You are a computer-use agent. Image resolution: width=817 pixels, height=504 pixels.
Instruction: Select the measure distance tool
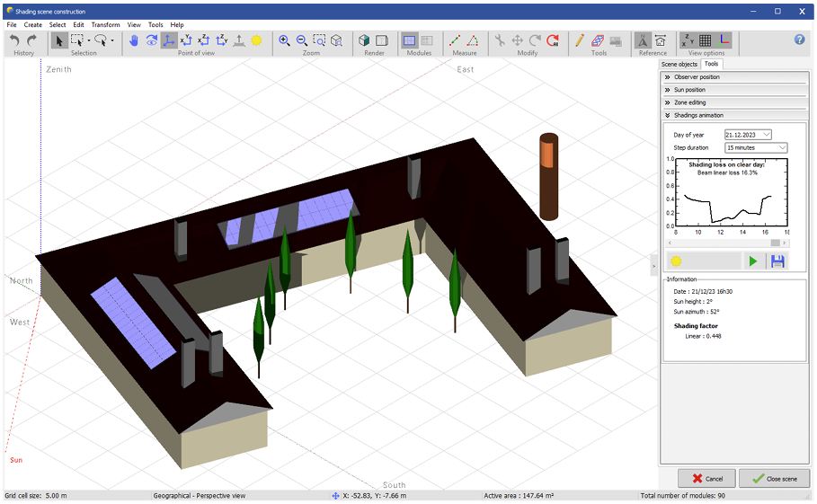455,40
